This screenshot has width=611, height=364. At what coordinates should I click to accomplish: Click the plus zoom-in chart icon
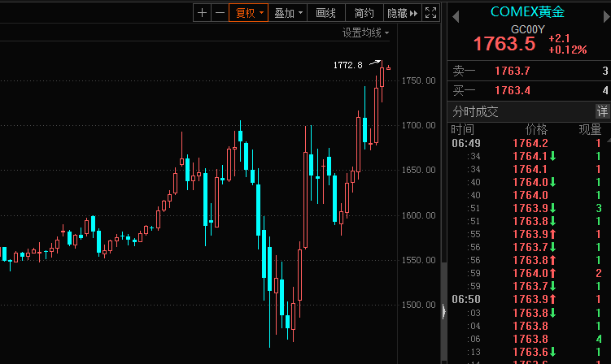click(202, 12)
